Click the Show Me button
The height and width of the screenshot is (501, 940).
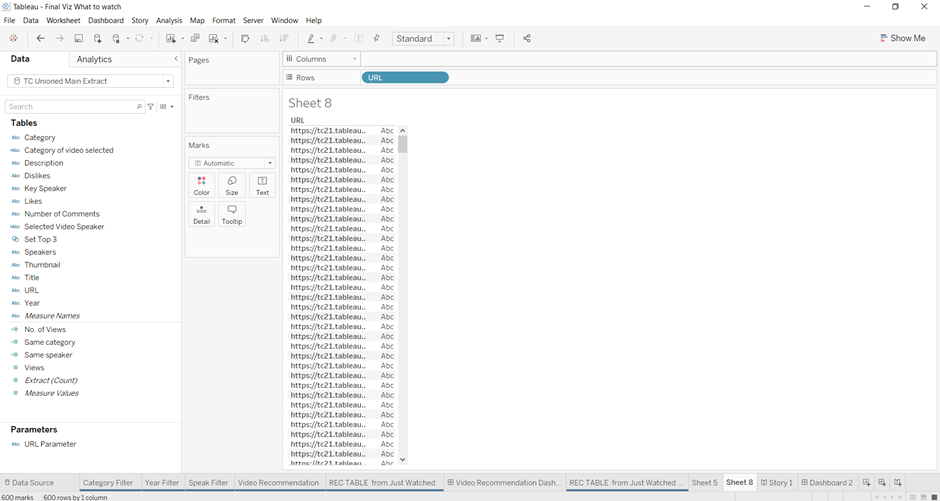click(x=902, y=38)
